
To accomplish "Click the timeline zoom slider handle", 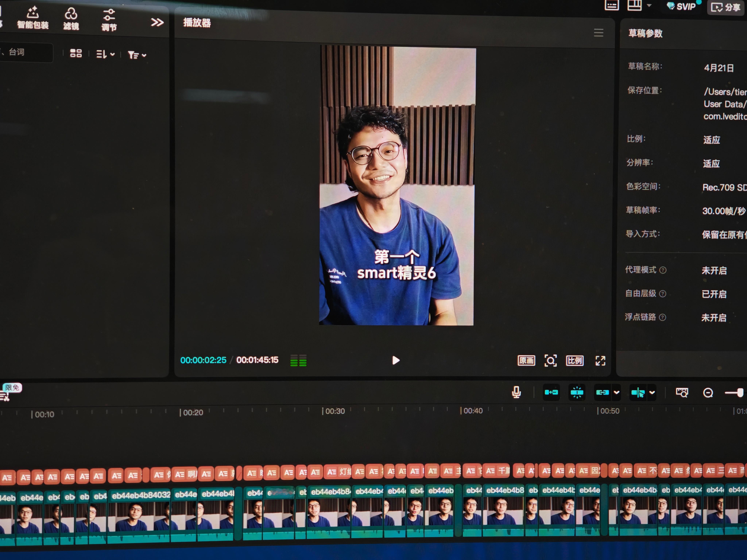I will point(740,393).
